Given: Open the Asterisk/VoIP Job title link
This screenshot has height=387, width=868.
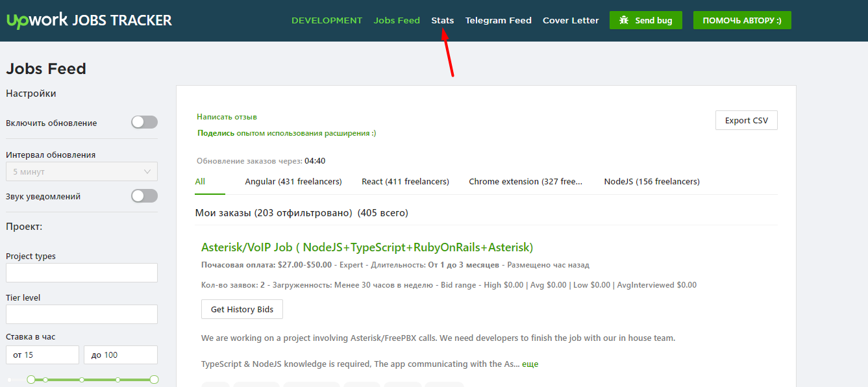Looking at the screenshot, I should pos(367,247).
